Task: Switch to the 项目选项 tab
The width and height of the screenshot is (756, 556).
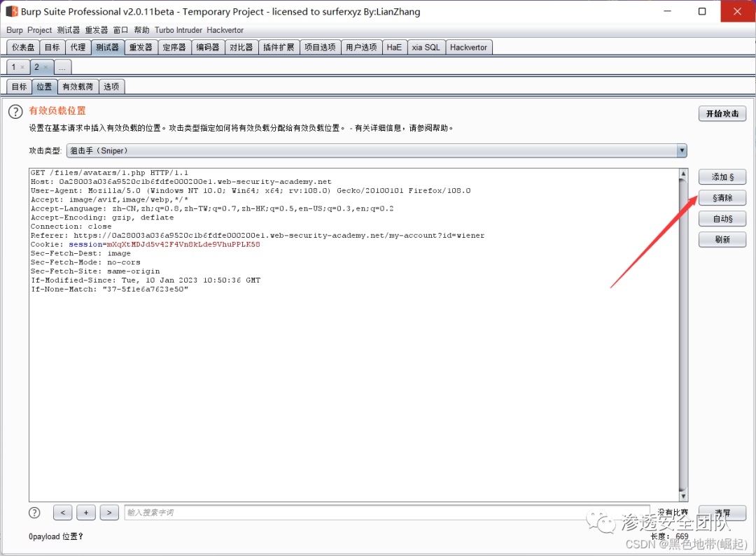Action: point(320,48)
